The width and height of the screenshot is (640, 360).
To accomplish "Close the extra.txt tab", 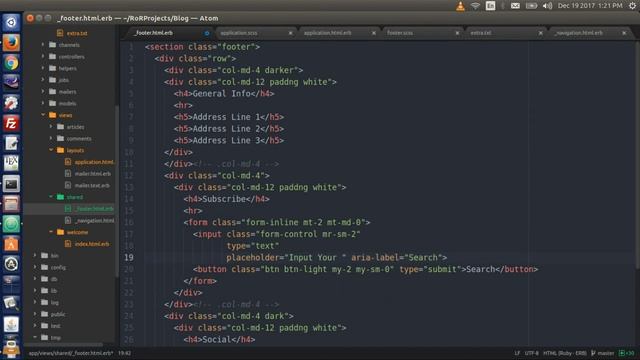I will pyautogui.click(x=540, y=33).
